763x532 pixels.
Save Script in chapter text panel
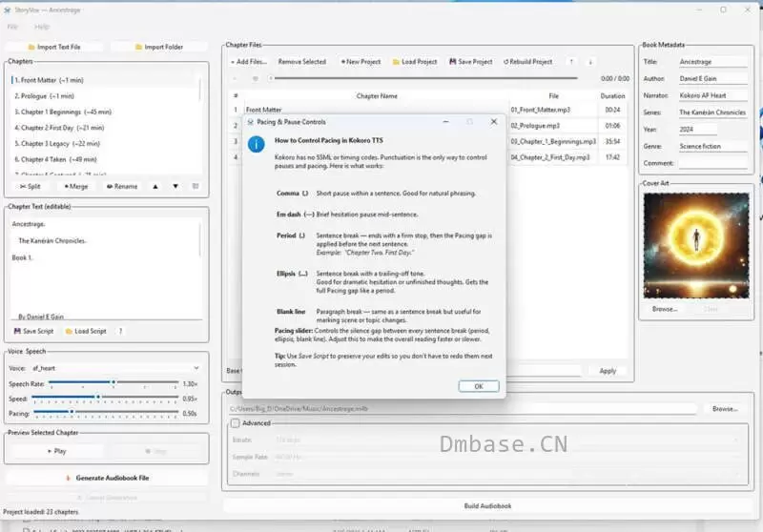(x=33, y=331)
